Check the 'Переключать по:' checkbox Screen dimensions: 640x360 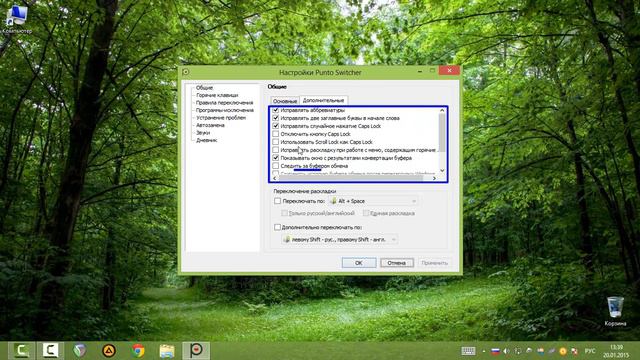click(x=278, y=201)
